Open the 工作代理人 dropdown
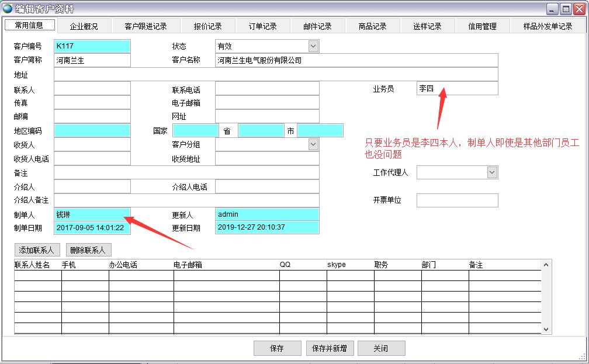The width and height of the screenshot is (589, 364). click(x=491, y=172)
